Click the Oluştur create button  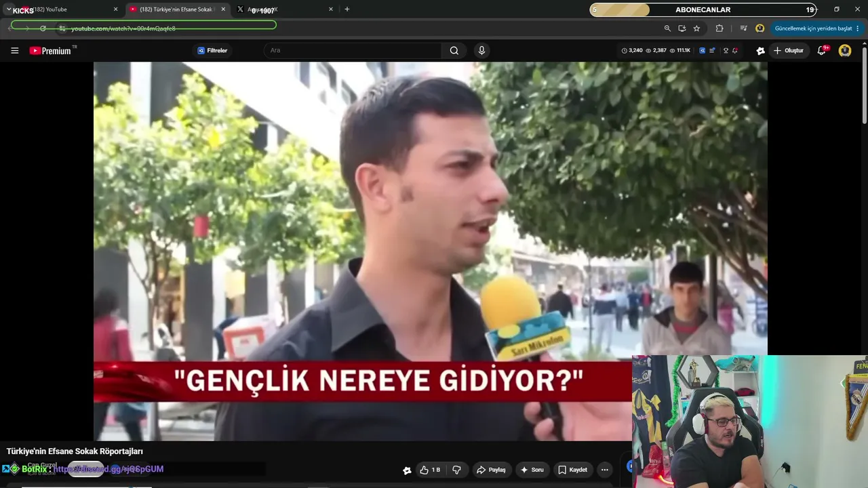pos(789,51)
